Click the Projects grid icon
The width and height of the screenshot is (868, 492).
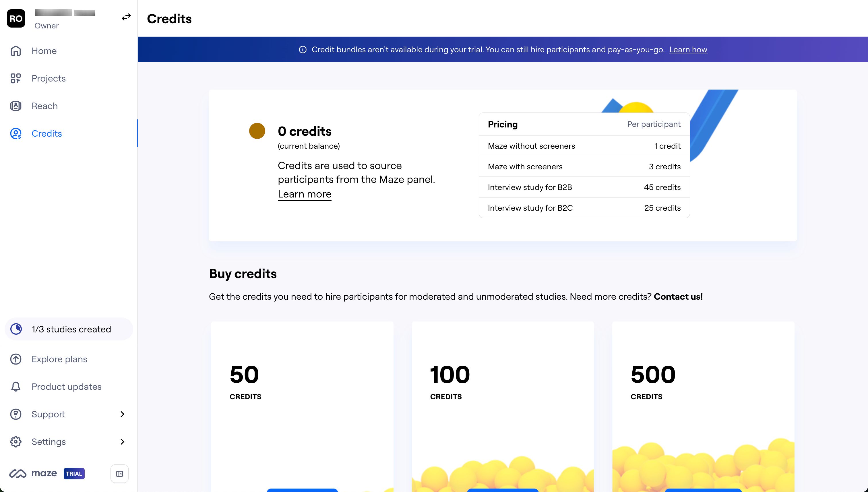tap(15, 78)
